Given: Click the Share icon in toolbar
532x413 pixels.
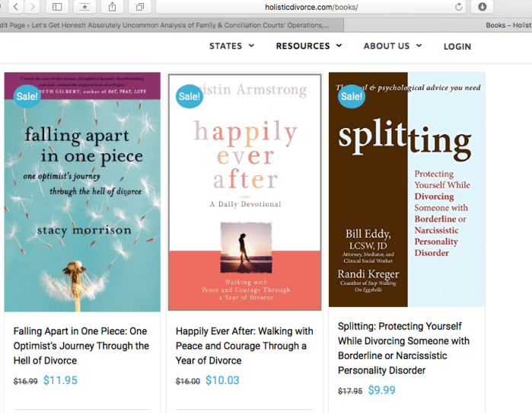Looking at the screenshot, I should (x=112, y=7).
